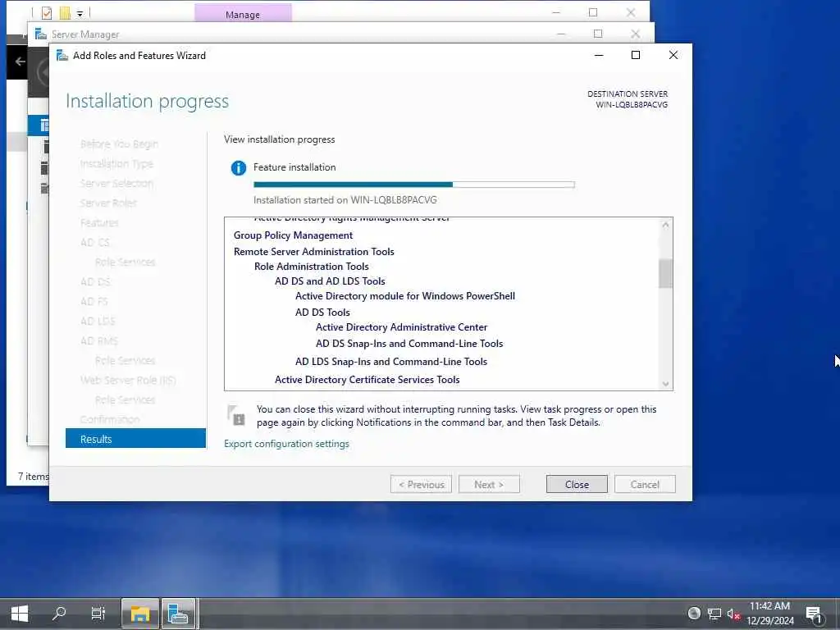The height and width of the screenshot is (630, 840).
Task: Click the greyed Next button
Action: [489, 484]
